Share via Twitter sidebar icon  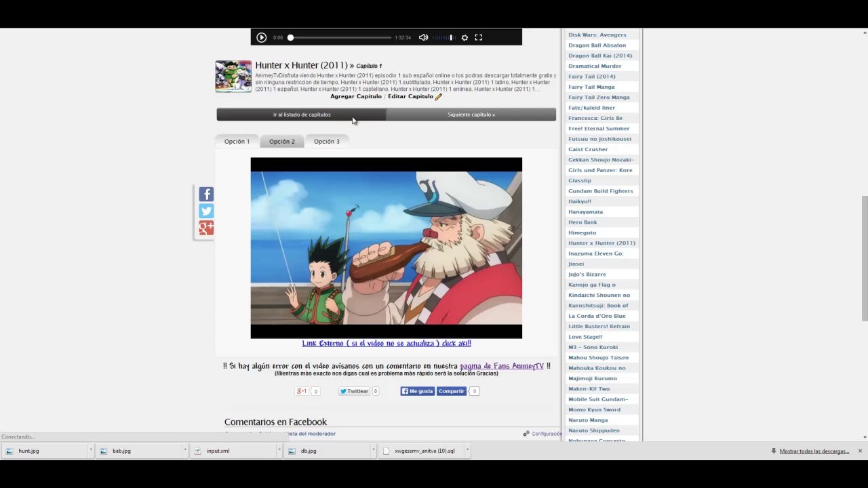point(206,211)
